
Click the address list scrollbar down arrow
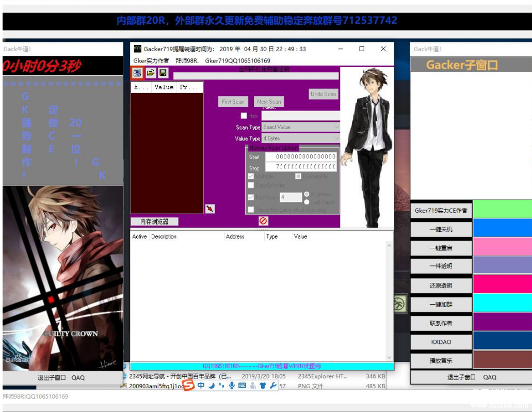[389, 357]
